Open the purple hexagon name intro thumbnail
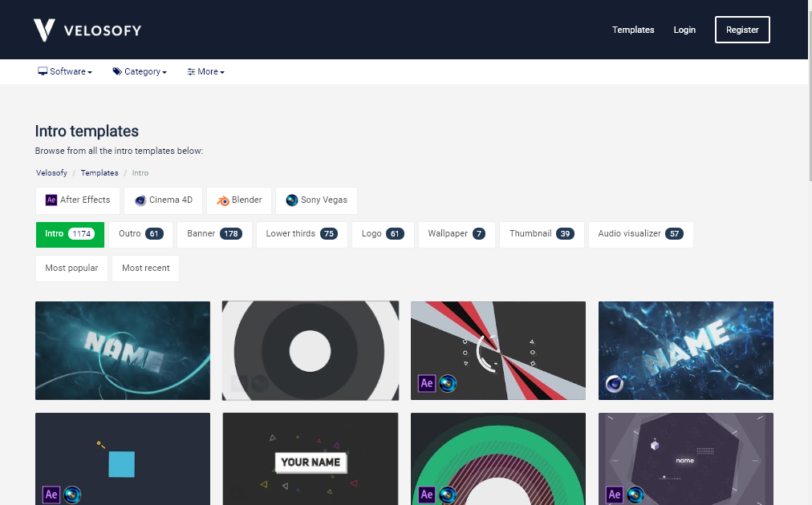The width and height of the screenshot is (812, 505). coord(686,459)
